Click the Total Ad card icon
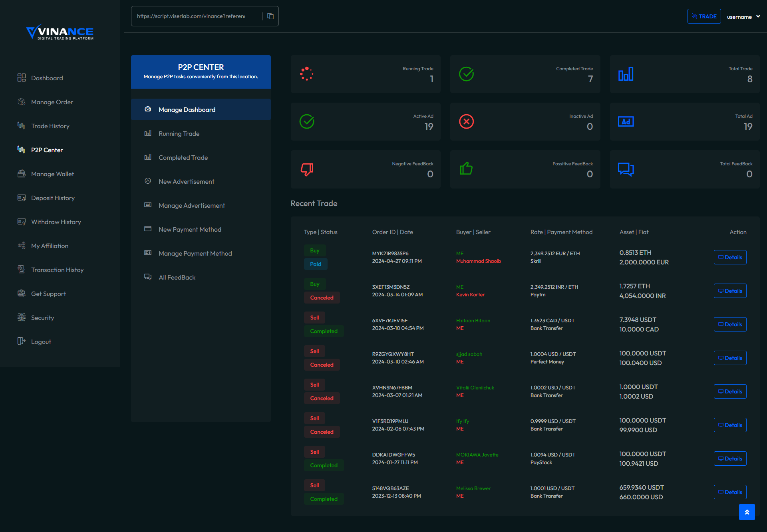Screen dimensions: 767x532 tap(626, 122)
